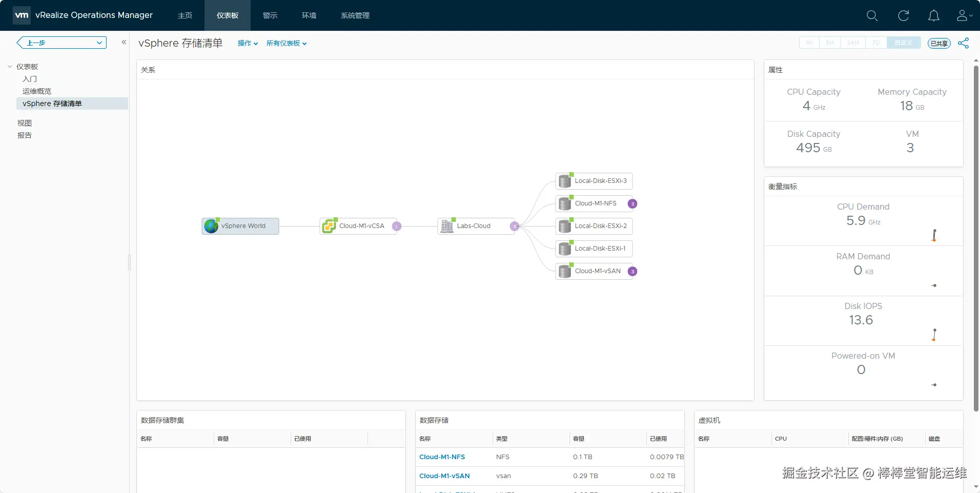Select the Local-Disk-ESXi-3 datastore node

[x=594, y=181]
